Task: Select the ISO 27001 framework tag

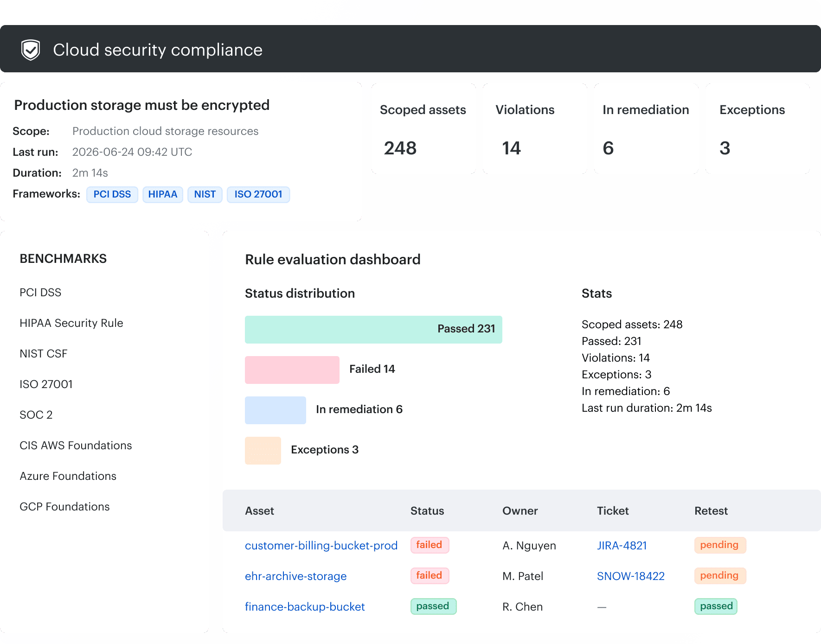Action: click(258, 194)
